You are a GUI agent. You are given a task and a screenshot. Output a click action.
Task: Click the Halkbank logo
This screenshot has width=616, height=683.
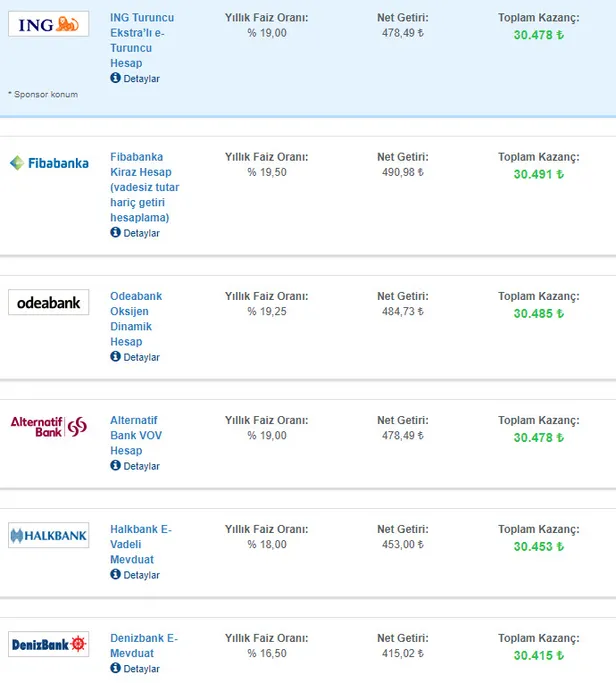tap(48, 536)
